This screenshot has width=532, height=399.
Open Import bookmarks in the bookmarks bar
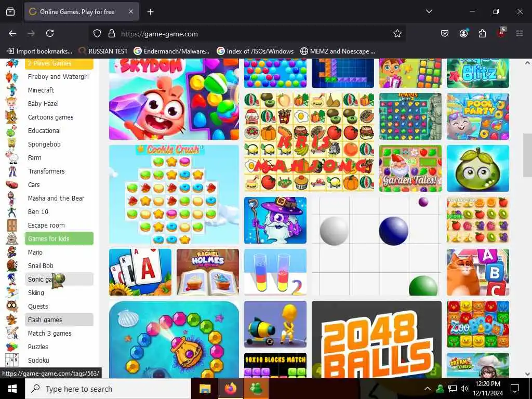click(39, 51)
